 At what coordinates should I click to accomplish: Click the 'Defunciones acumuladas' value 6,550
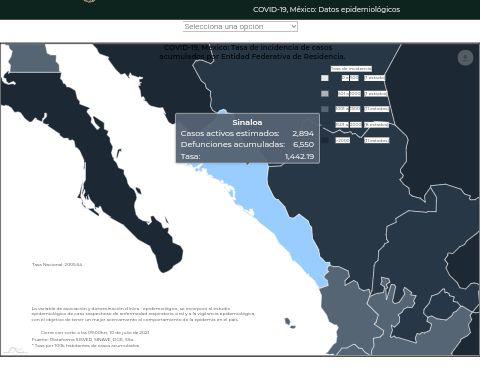point(303,144)
